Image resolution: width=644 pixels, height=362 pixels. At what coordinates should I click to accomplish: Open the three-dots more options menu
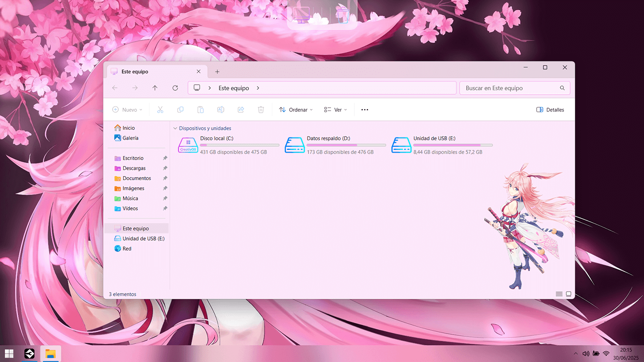pyautogui.click(x=365, y=110)
